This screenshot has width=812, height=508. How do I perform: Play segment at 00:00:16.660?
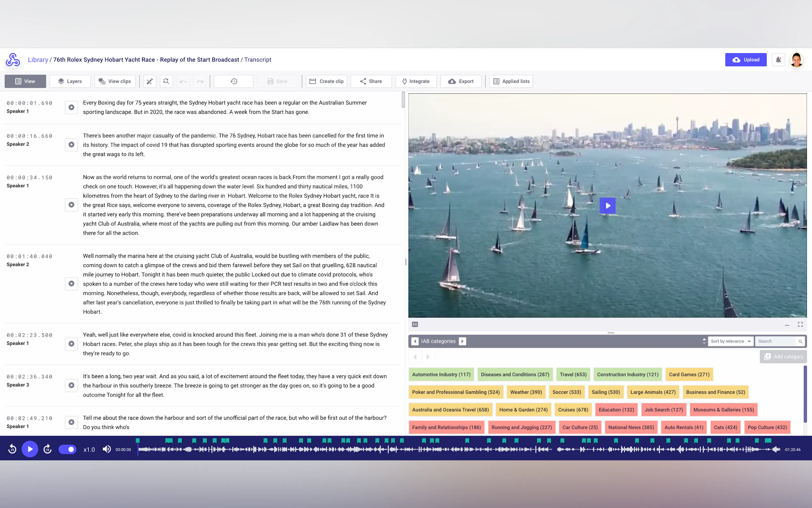71,145
